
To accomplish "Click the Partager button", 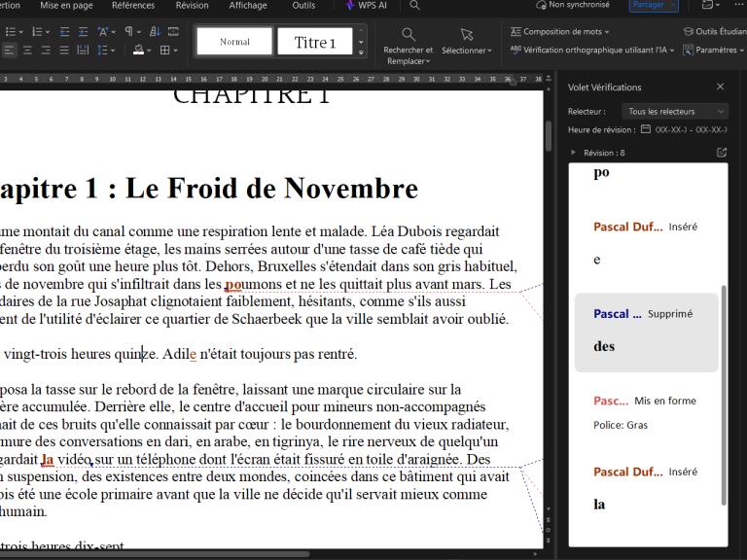I will 654,5.
